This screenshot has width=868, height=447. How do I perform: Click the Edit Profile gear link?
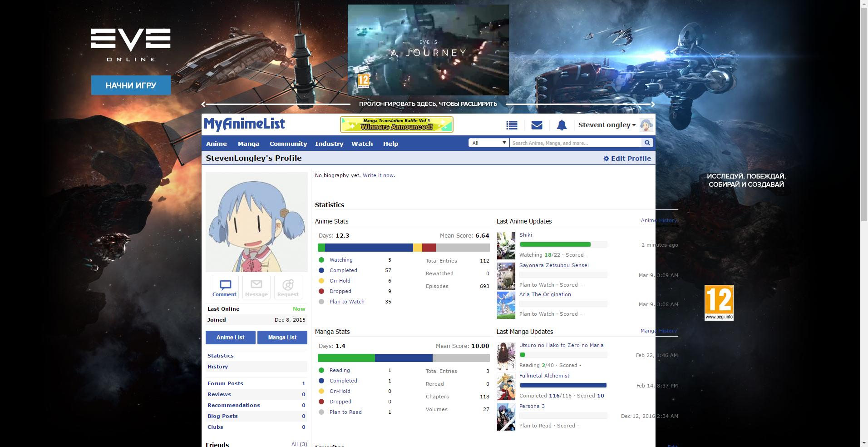(627, 159)
